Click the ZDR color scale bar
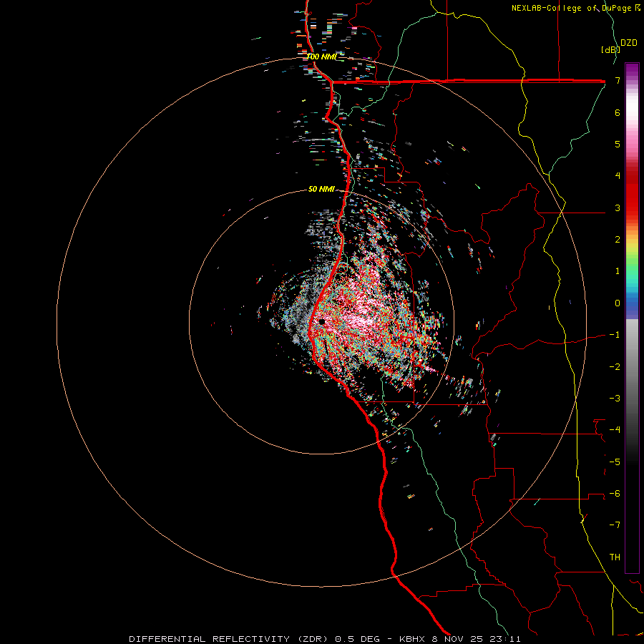644x644 pixels. pos(632,318)
